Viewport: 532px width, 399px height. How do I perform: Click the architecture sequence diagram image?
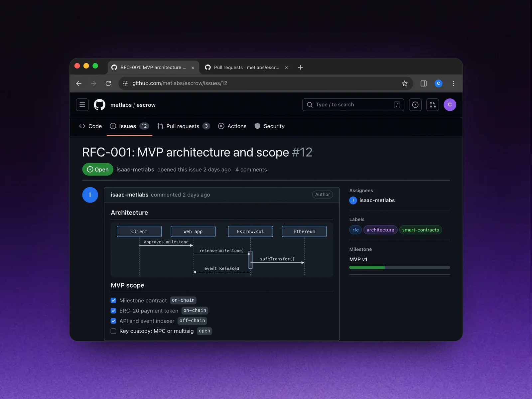pyautogui.click(x=222, y=250)
